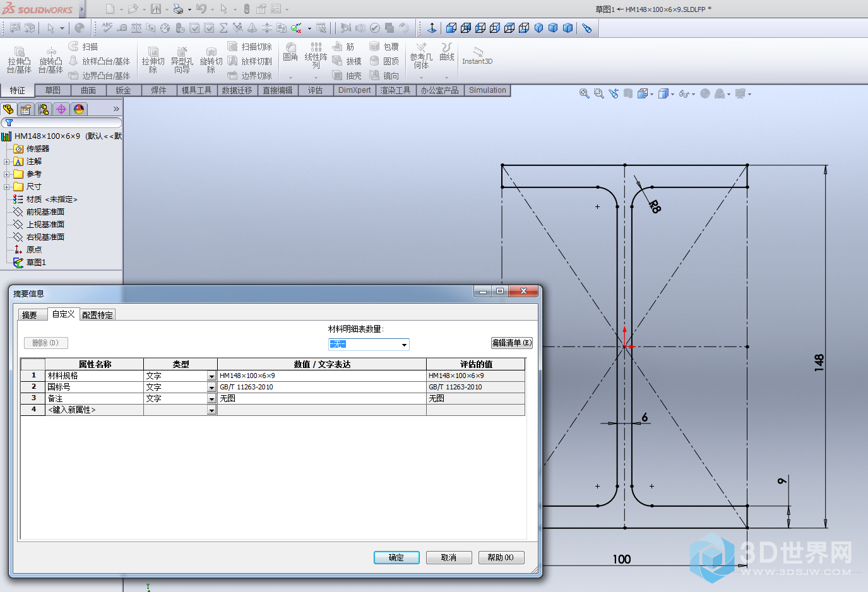
Task: Click the Hide/Show Items glasses icon
Action: pos(684,93)
